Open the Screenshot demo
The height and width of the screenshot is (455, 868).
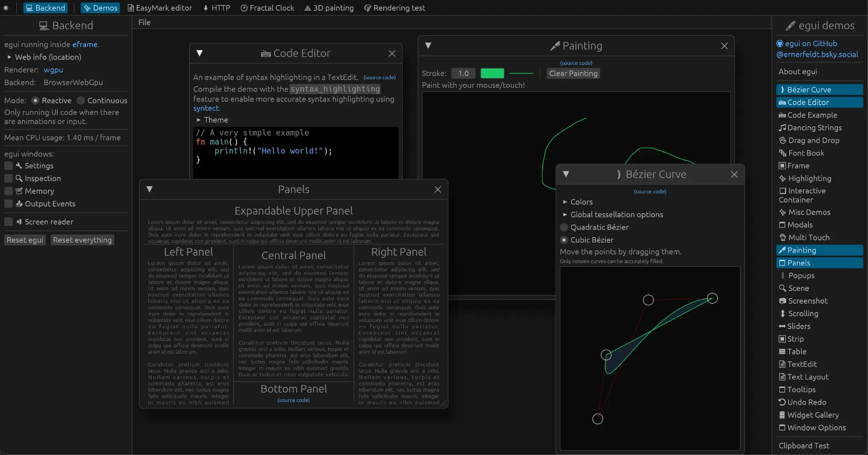tap(807, 301)
